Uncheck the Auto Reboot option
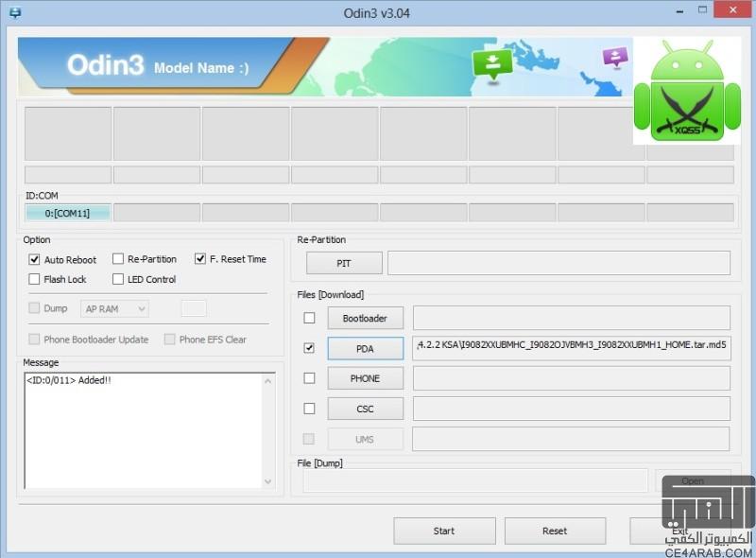The height and width of the screenshot is (558, 756). pyautogui.click(x=35, y=258)
